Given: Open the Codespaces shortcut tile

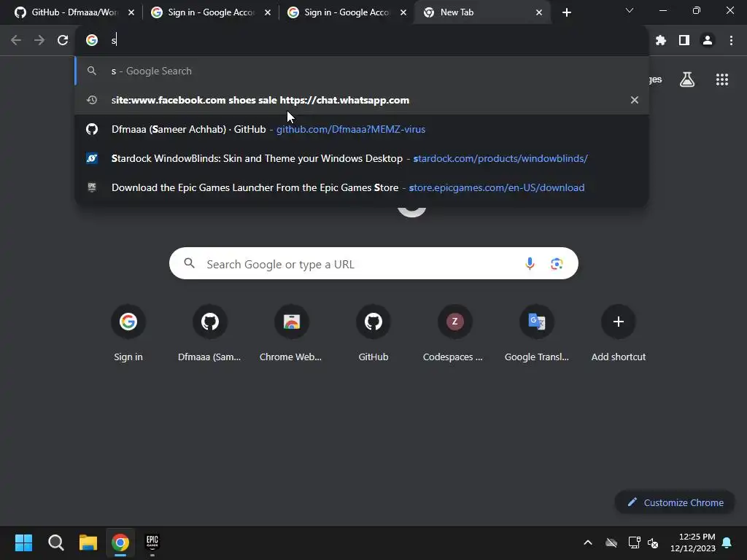Looking at the screenshot, I should pyautogui.click(x=454, y=333).
